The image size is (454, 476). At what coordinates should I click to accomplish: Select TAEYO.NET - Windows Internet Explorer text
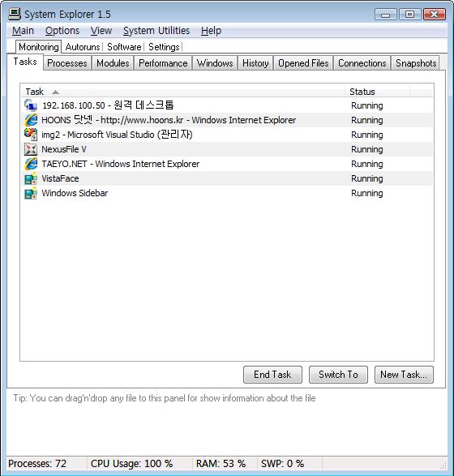(x=121, y=164)
